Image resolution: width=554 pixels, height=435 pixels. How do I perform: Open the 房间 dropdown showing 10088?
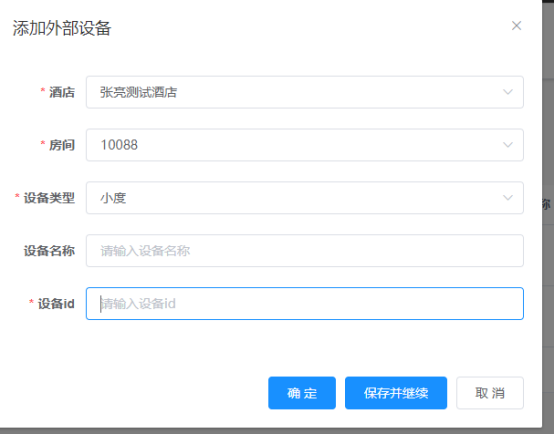click(305, 145)
